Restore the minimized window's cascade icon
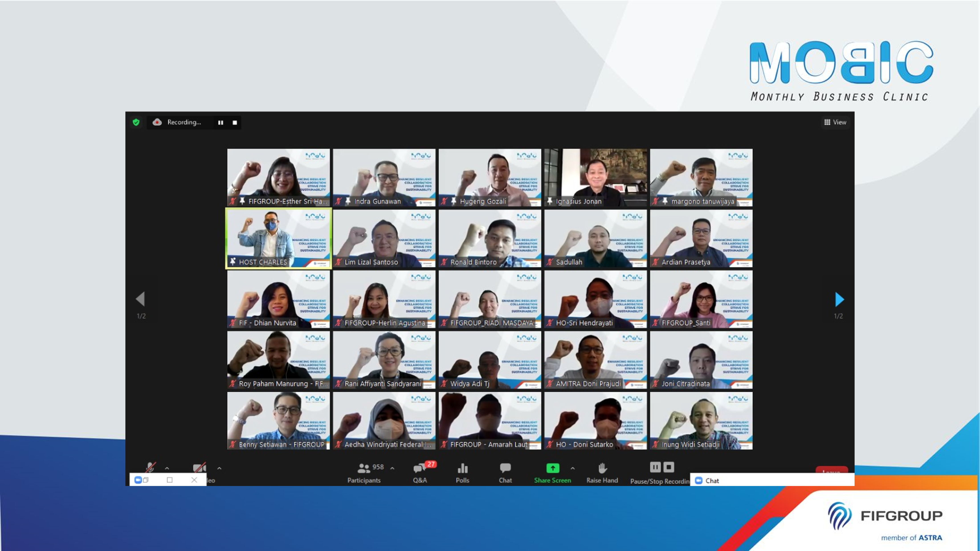Viewport: 980px width, 551px height. [146, 480]
